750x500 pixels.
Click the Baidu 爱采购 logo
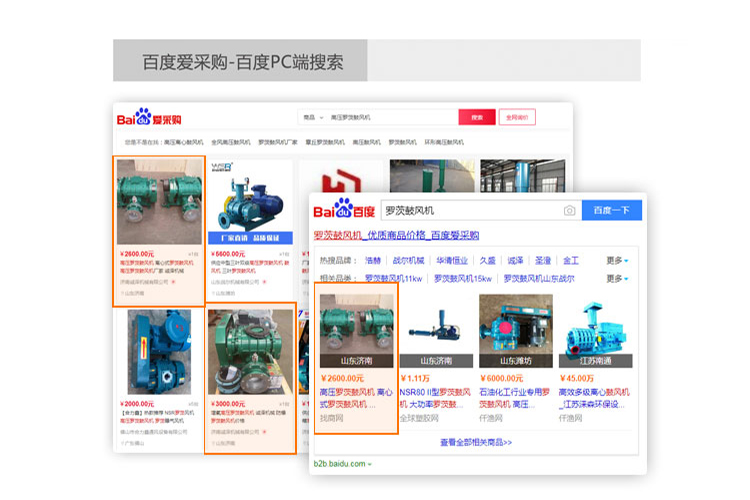150,119
